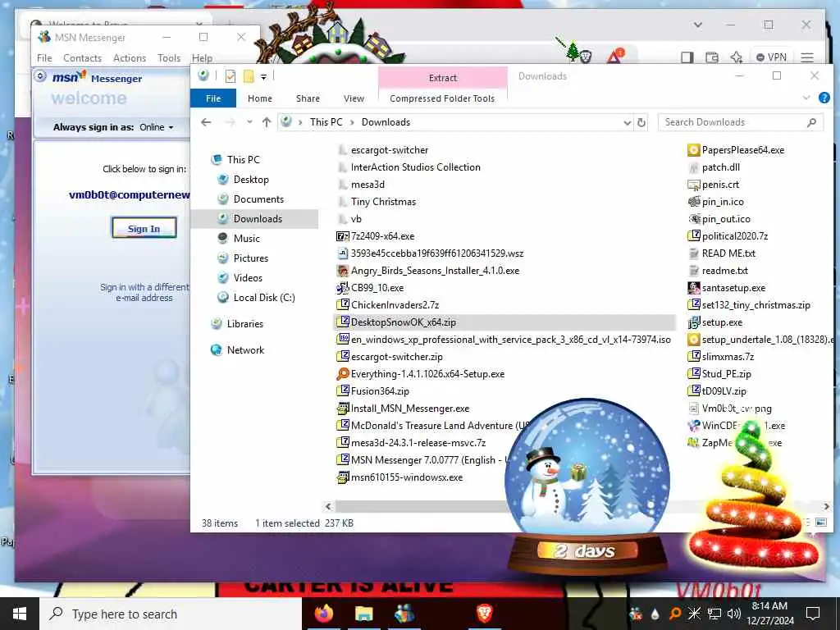Select setup.exe file icon
The width and height of the screenshot is (840, 630).
(x=694, y=322)
